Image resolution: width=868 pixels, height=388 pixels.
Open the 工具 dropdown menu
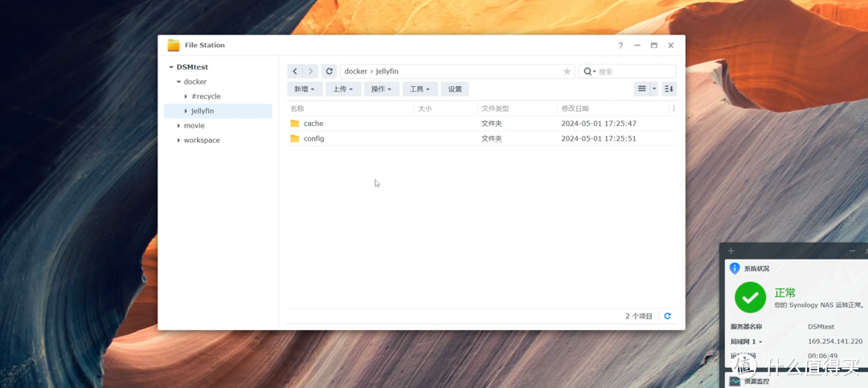pos(420,89)
